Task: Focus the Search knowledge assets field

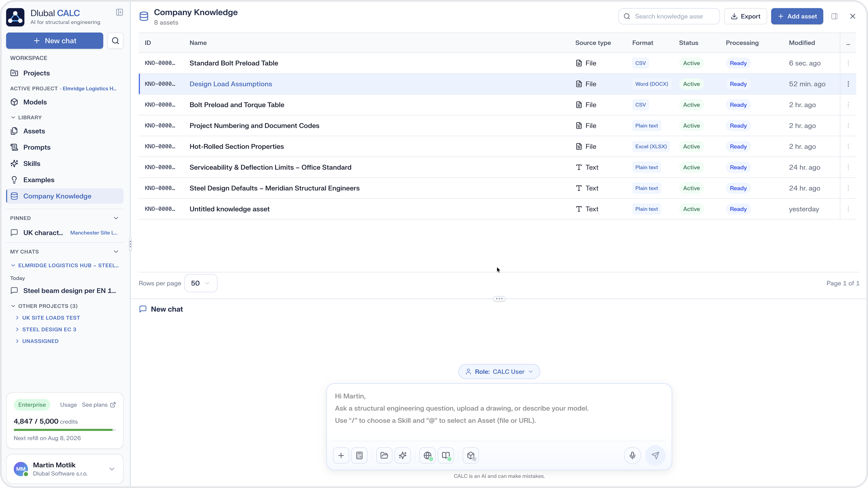Action: [x=669, y=16]
